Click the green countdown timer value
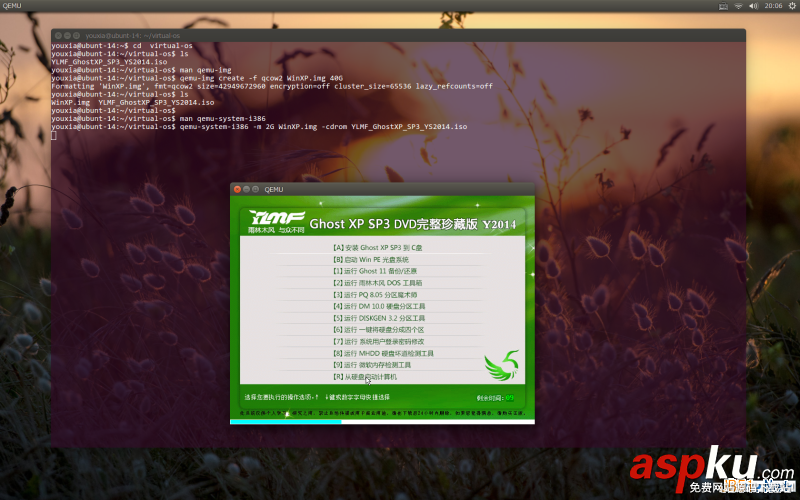800x500 pixels. click(510, 398)
